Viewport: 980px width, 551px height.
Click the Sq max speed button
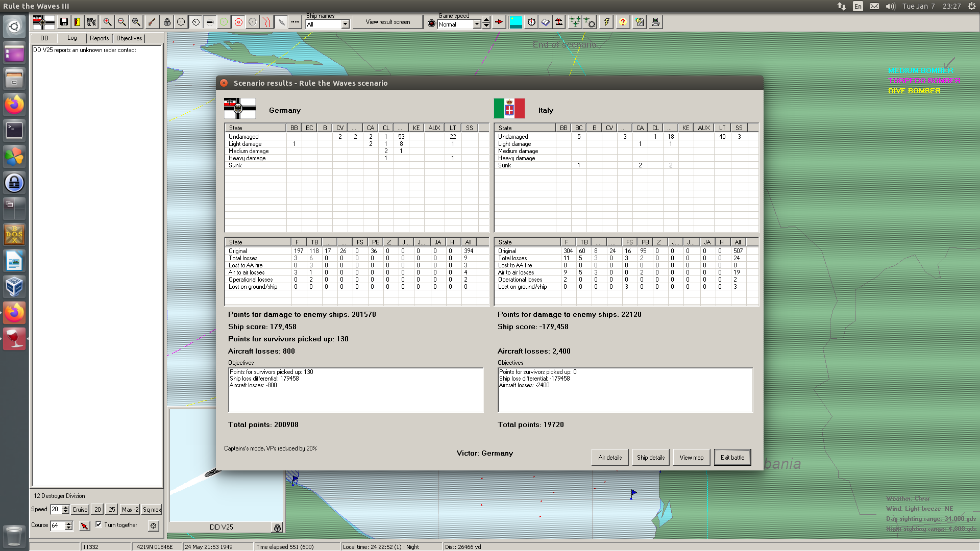(x=152, y=509)
